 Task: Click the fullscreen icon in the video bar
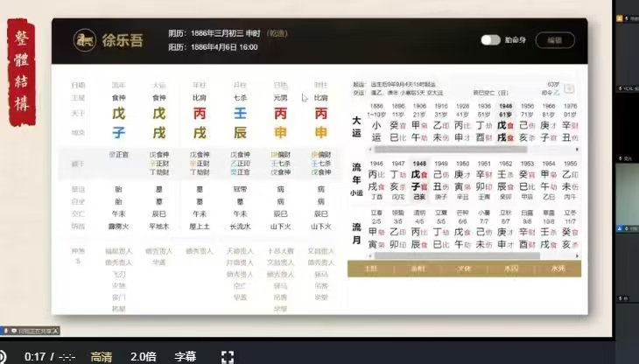pyautogui.click(x=227, y=356)
